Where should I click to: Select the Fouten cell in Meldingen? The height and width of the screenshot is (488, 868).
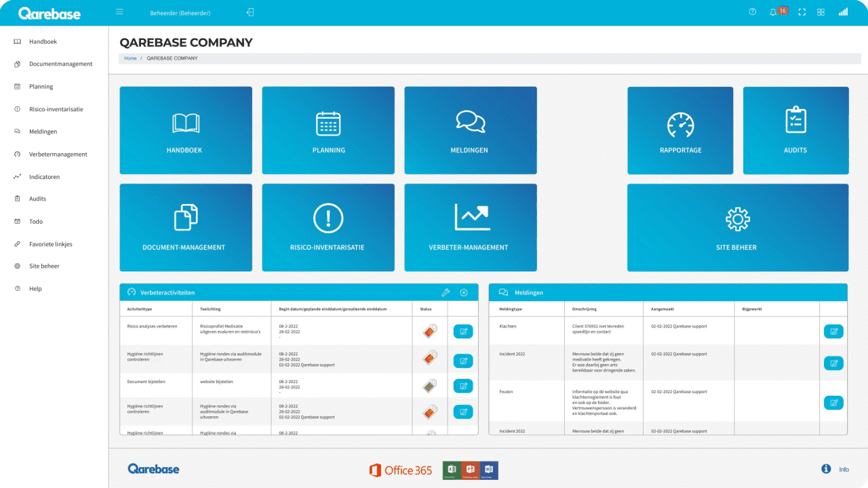(507, 392)
